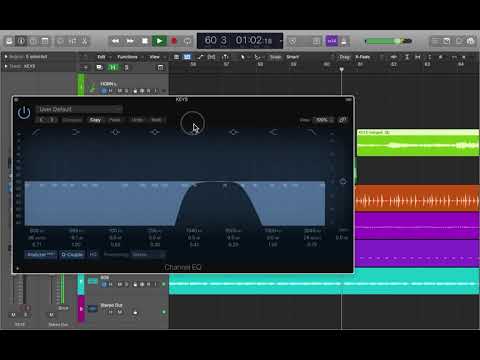Adjust the master volume slider
This screenshot has height=360, width=480.
click(x=388, y=41)
